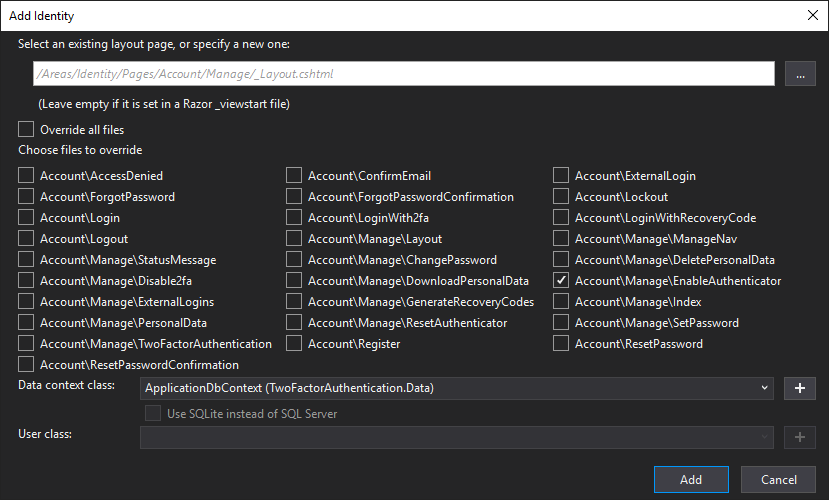
Task: Tick the Account\Register checkbox
Action: tap(294, 344)
